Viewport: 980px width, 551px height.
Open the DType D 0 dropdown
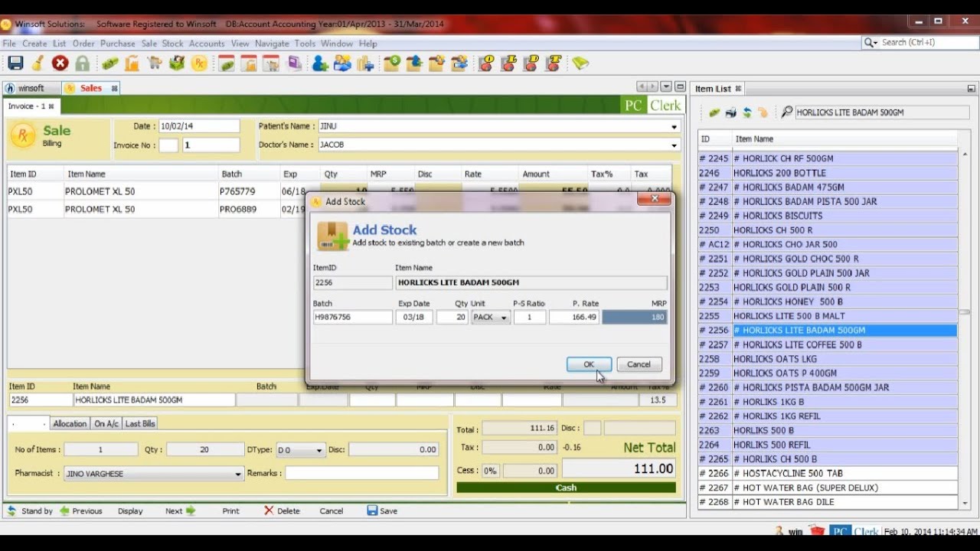tap(319, 450)
